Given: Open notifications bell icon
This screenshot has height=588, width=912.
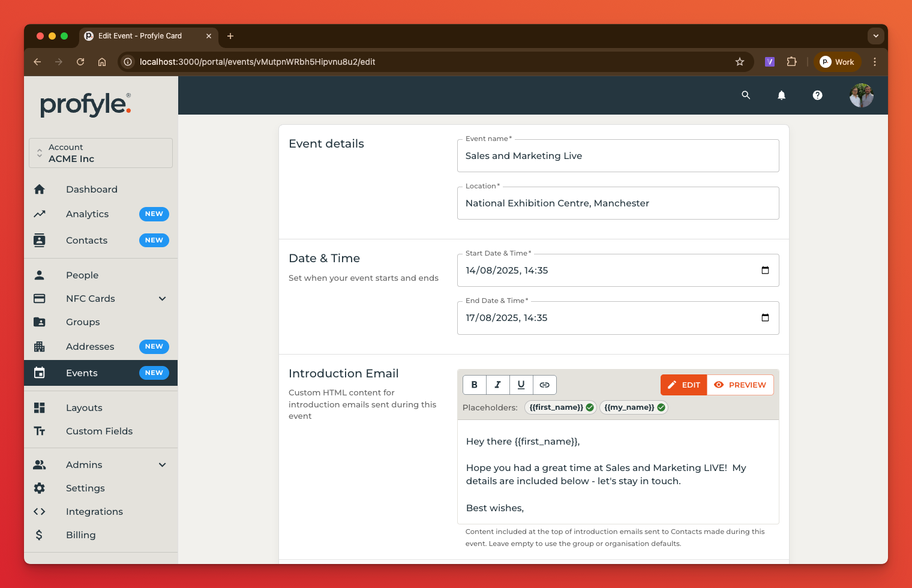Looking at the screenshot, I should point(781,95).
